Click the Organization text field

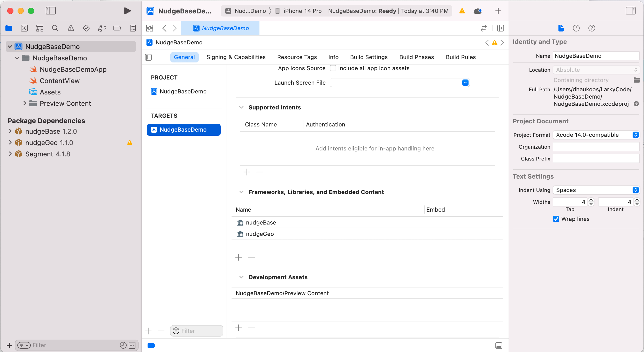tap(596, 147)
